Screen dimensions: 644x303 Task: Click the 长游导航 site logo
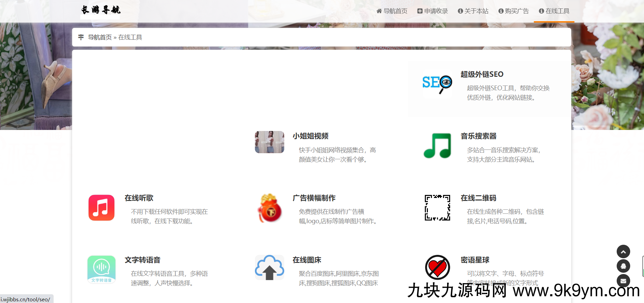(x=100, y=10)
